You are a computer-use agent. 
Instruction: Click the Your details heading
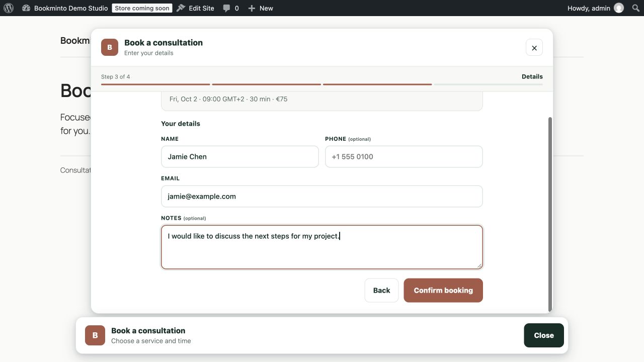click(x=181, y=123)
